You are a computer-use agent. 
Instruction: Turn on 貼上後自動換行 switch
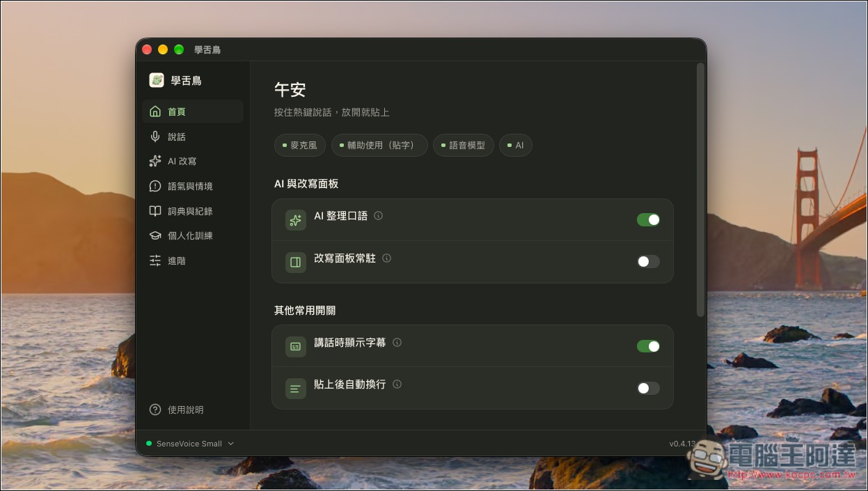click(x=648, y=388)
